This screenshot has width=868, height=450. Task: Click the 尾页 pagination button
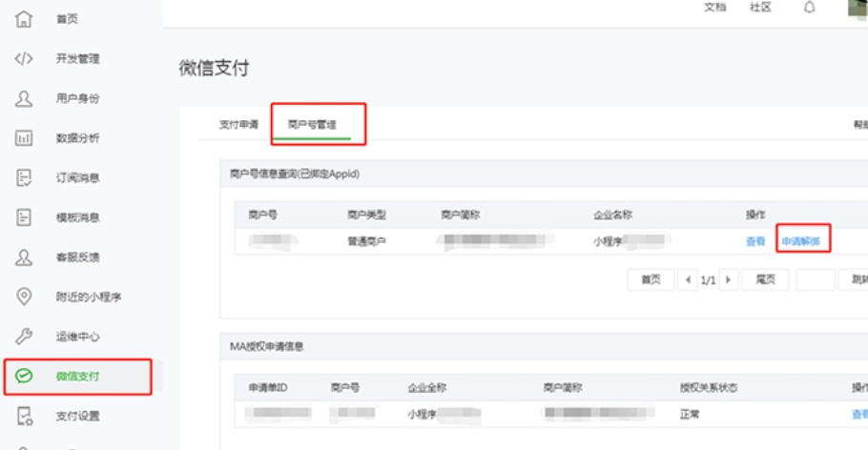tap(765, 279)
